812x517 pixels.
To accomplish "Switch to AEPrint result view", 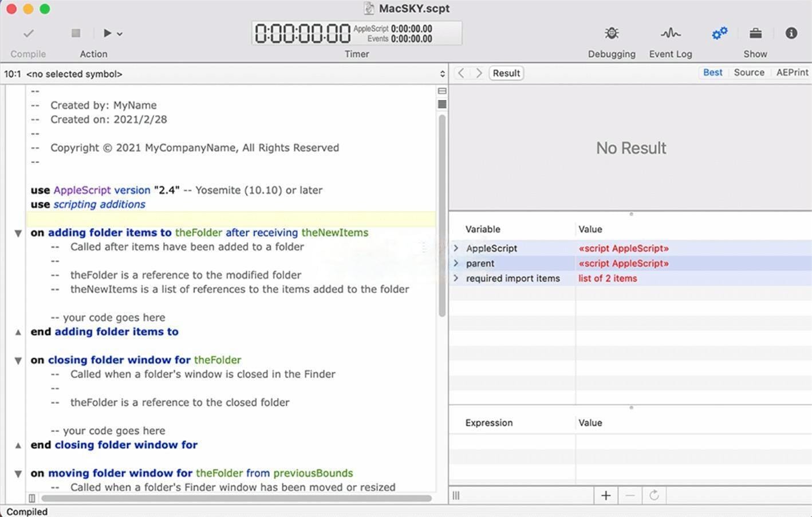I will (x=792, y=72).
